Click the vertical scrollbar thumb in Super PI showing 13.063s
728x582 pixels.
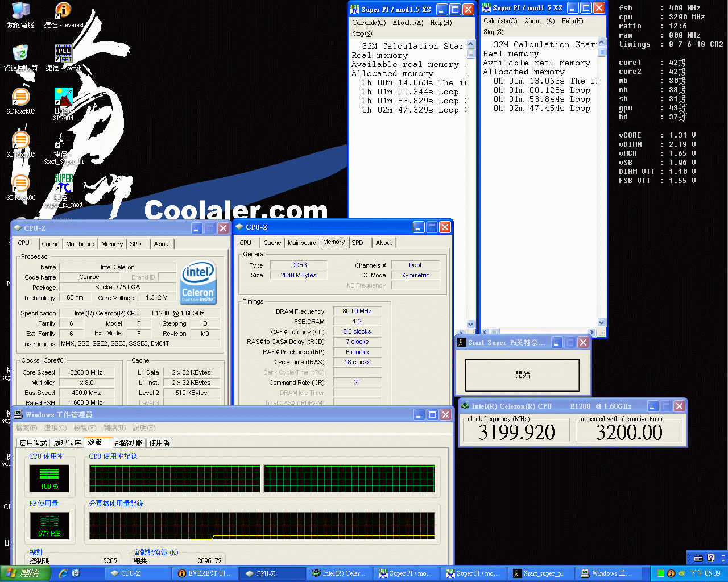pyautogui.click(x=602, y=52)
